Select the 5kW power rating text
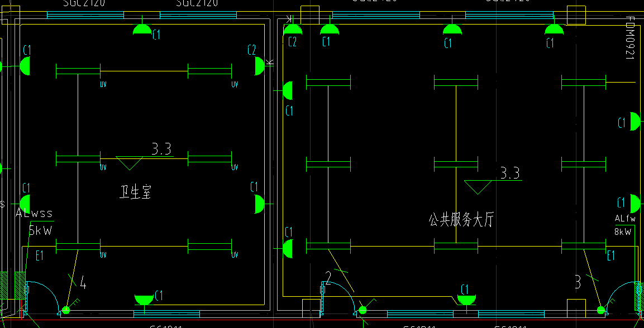This screenshot has width=644, height=328. pyautogui.click(x=41, y=230)
